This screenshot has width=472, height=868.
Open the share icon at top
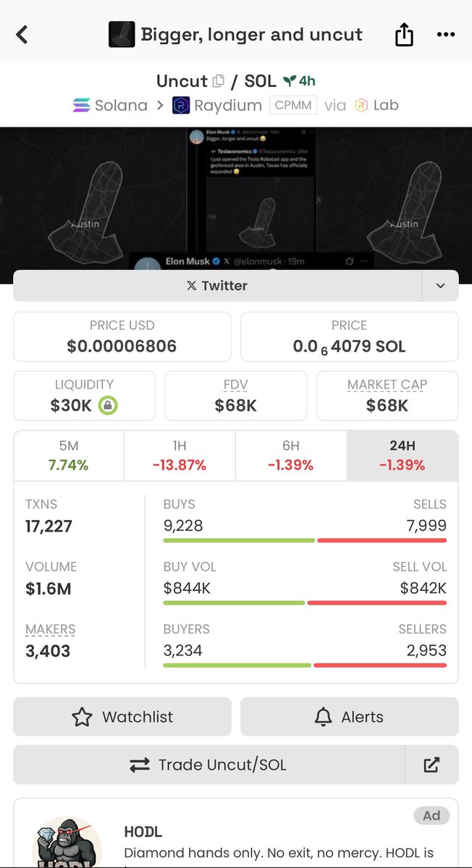point(404,34)
